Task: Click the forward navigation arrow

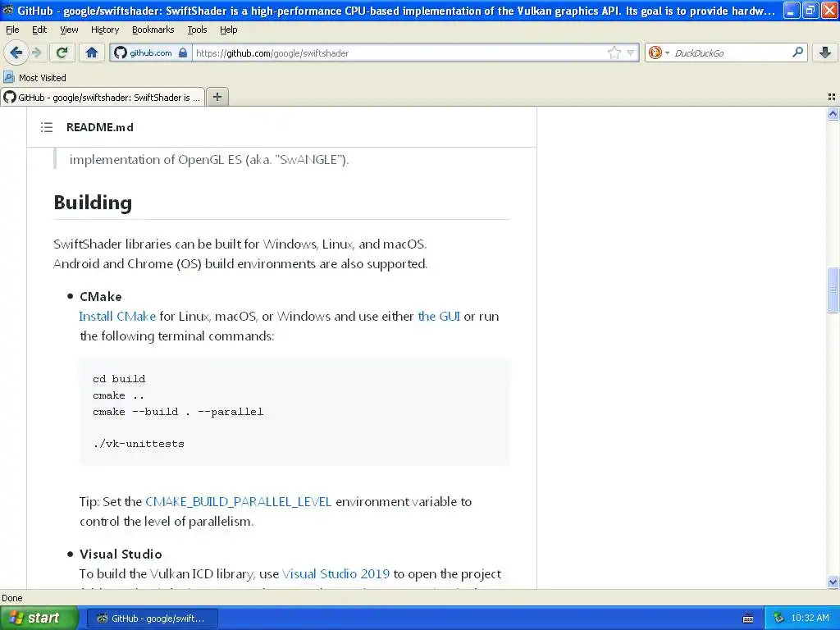Action: 37,52
